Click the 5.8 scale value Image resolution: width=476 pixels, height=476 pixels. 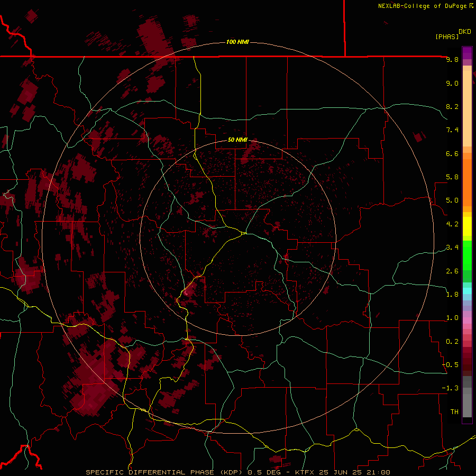[x=452, y=177]
